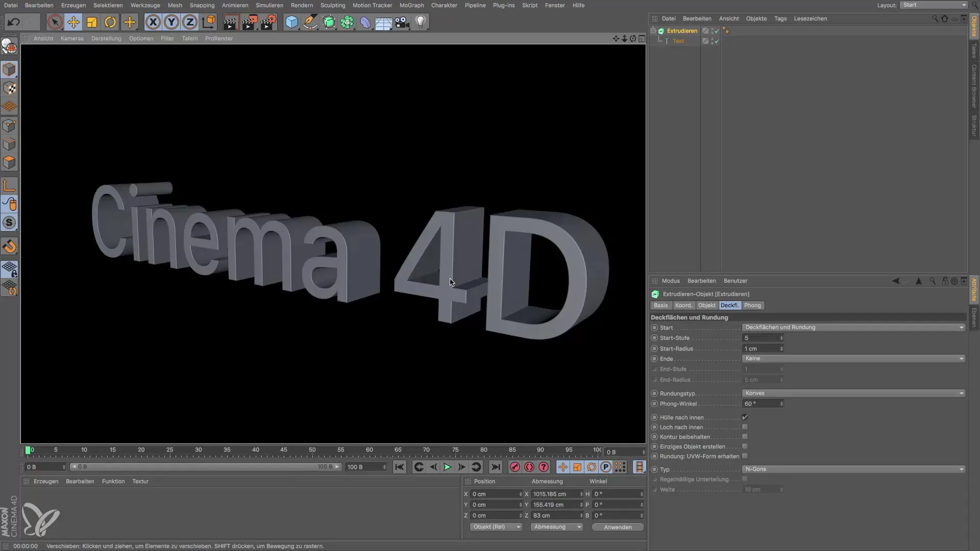
Task: Select the Live Selection tool
Action: (x=55, y=22)
